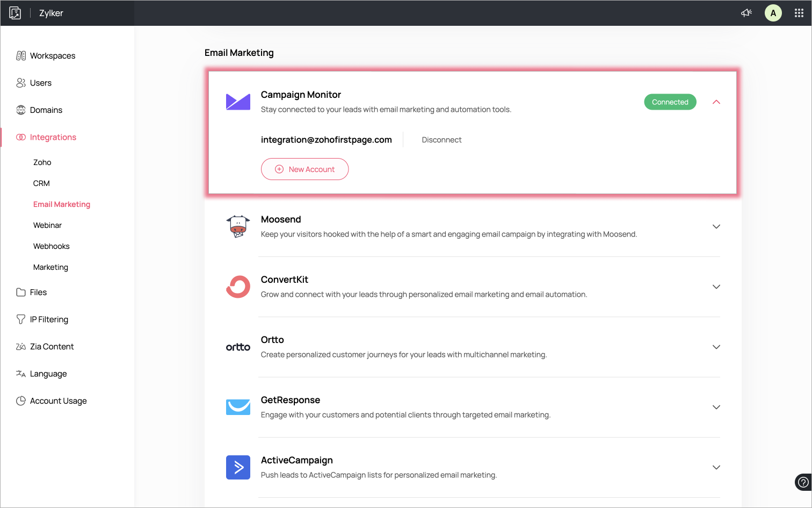Click the Integrations sidebar icon

(x=21, y=137)
